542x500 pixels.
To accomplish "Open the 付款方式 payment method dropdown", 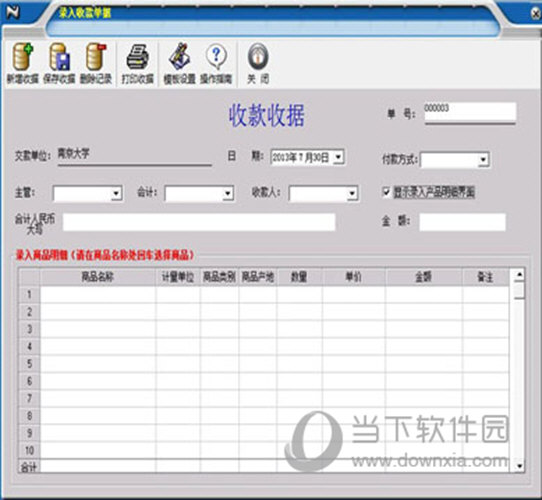I will [x=484, y=160].
